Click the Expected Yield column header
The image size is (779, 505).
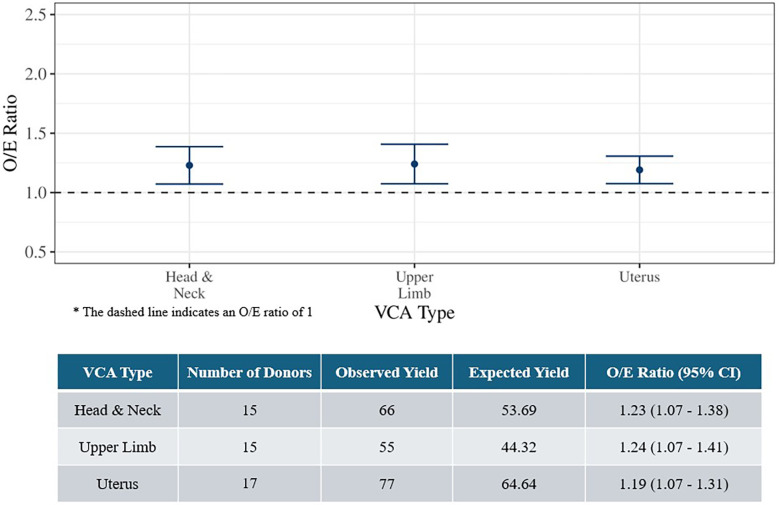click(519, 372)
